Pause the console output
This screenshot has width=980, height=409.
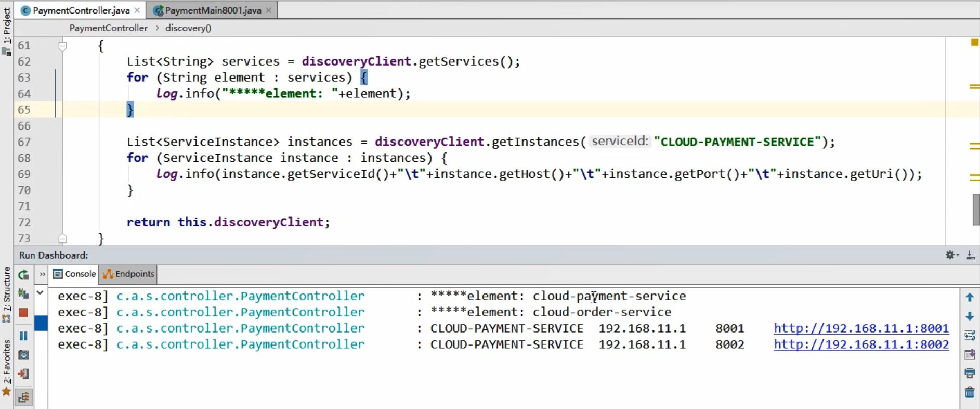click(x=23, y=336)
